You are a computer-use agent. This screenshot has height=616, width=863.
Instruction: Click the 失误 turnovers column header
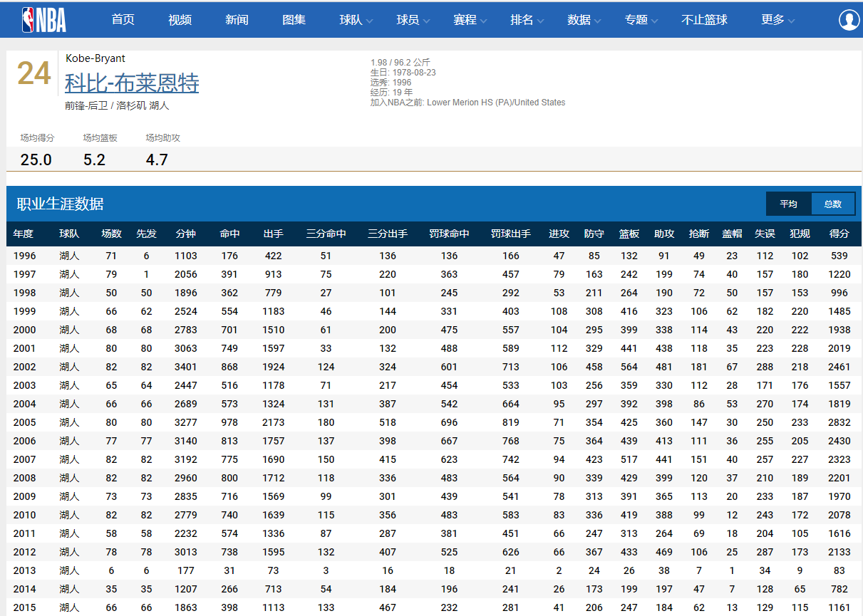765,234
